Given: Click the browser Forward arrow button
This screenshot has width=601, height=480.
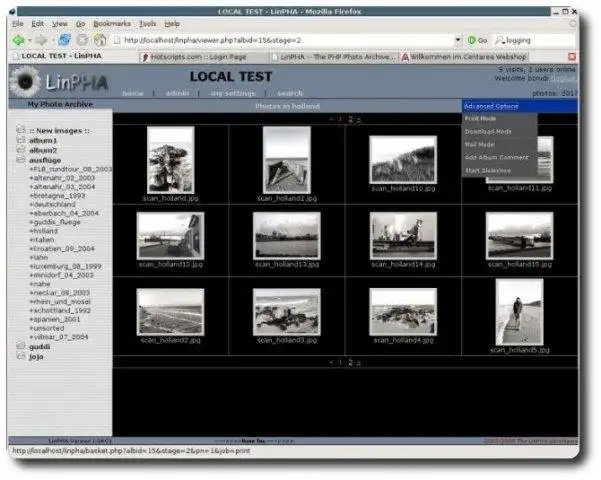Looking at the screenshot, I should coord(43,40).
